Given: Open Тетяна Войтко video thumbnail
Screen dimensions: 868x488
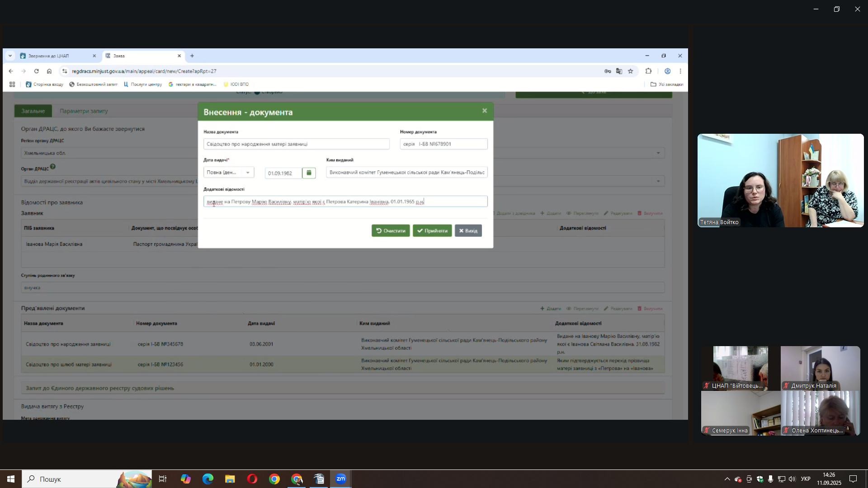Looking at the screenshot, I should tap(780, 180).
